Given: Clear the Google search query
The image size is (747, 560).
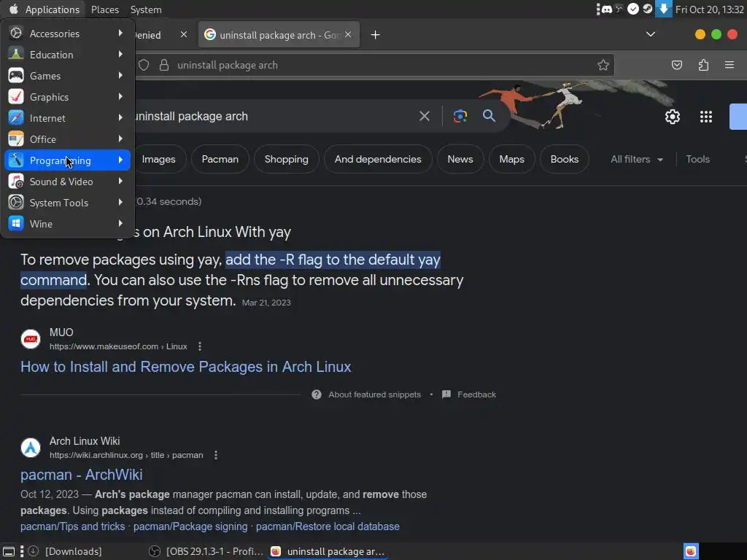Looking at the screenshot, I should (x=425, y=116).
